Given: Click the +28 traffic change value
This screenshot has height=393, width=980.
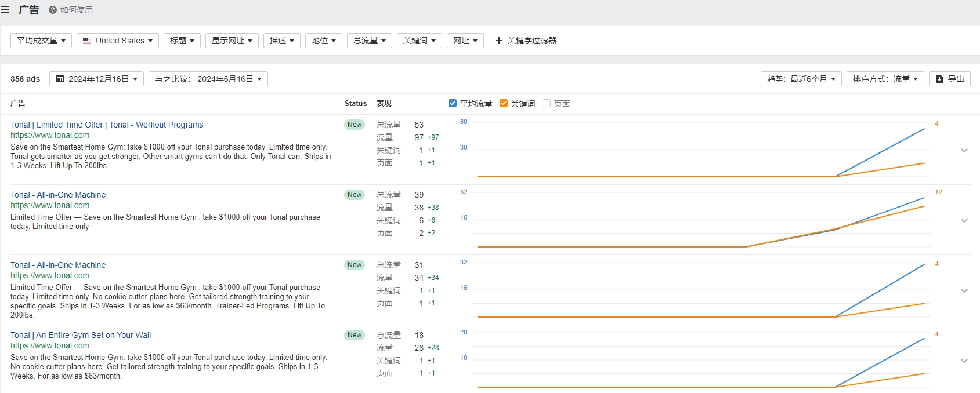Looking at the screenshot, I should [433, 348].
